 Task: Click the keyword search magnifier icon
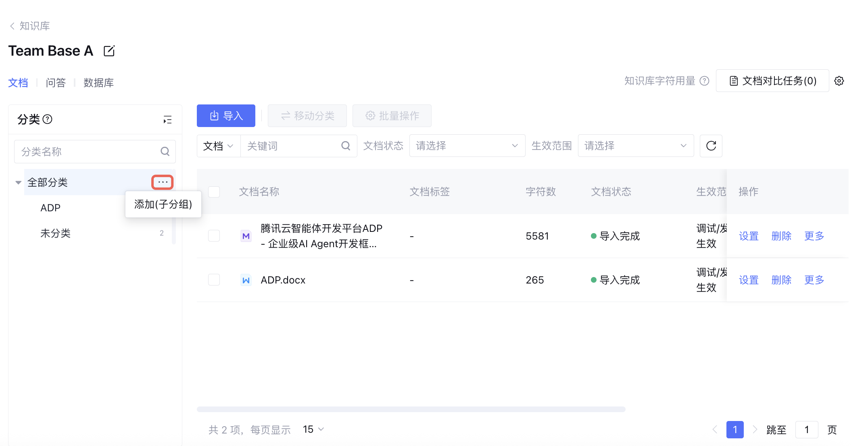tap(346, 146)
